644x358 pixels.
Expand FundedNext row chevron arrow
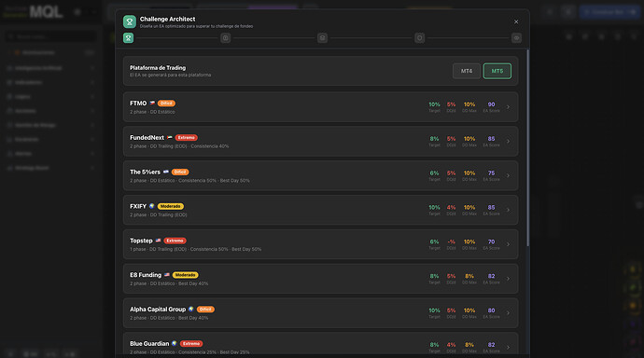tap(508, 142)
